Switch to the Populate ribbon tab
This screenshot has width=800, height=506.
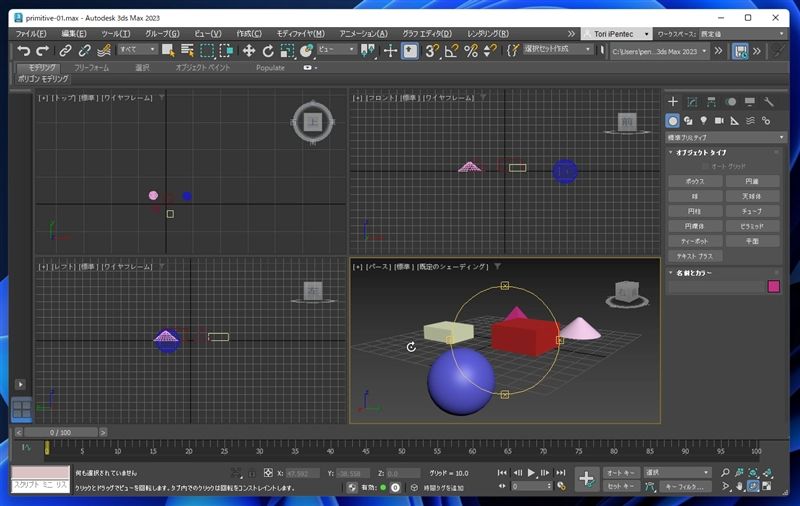pos(270,67)
